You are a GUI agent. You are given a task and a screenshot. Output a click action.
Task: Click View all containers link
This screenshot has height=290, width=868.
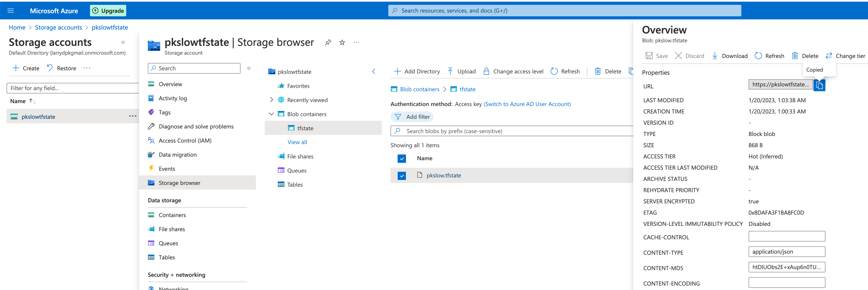click(297, 142)
